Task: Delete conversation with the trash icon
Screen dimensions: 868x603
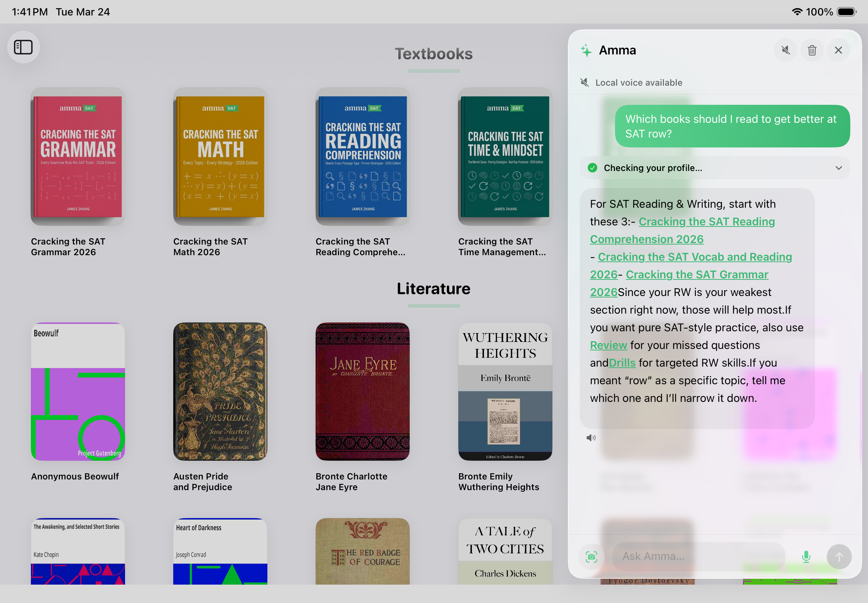Action: click(x=812, y=50)
